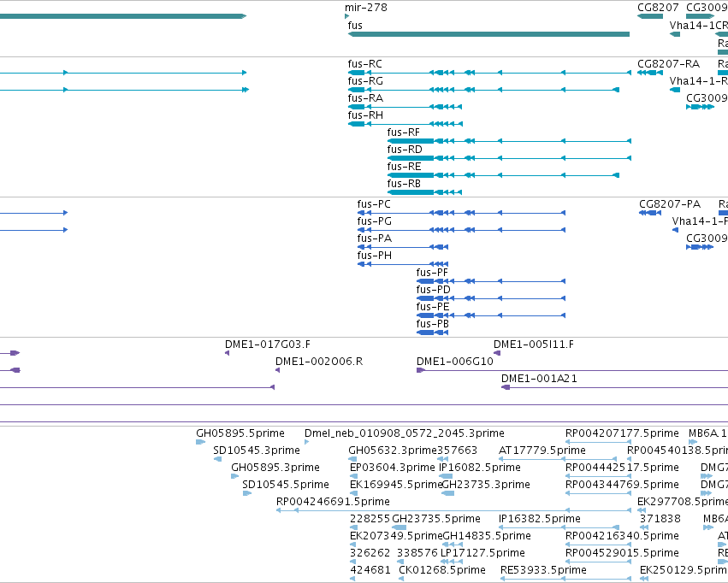Select the fus-PF protein label
Image resolution: width=728 pixels, height=583 pixels.
coord(432,274)
